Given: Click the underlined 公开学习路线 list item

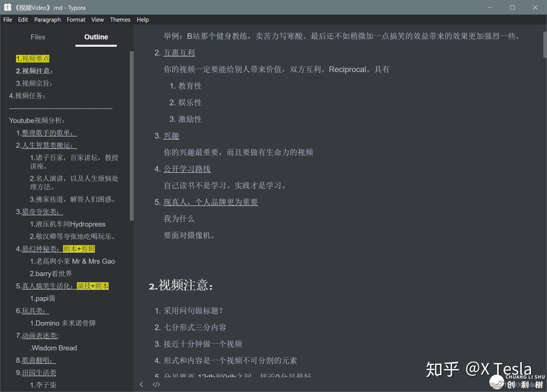Looking at the screenshot, I should [x=187, y=169].
